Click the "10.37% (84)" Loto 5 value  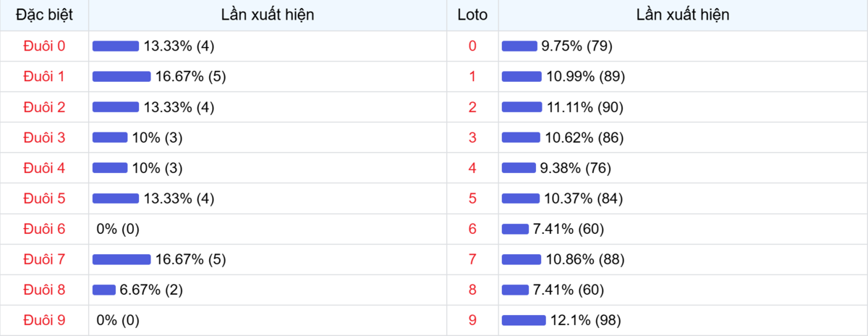click(x=582, y=198)
